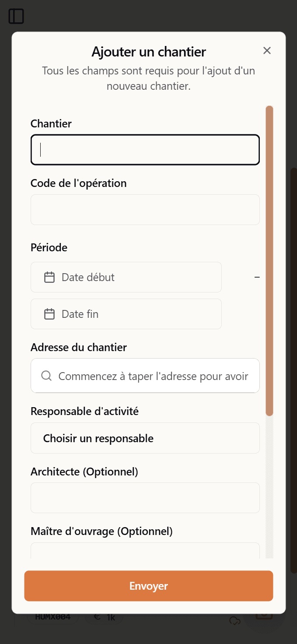Click the Code de l'opération field
The width and height of the screenshot is (297, 644).
tap(145, 209)
